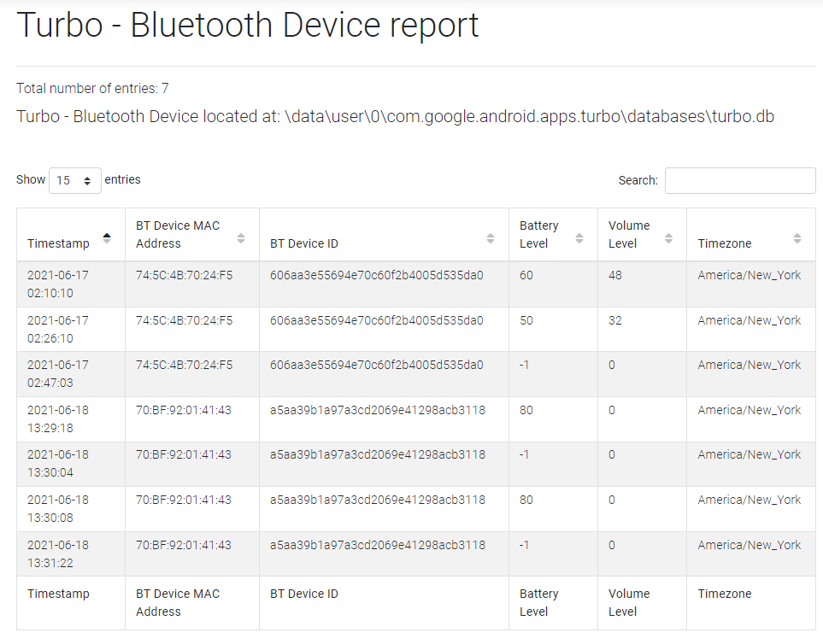Open the Show entries count dropdown
823x644 pixels.
[75, 180]
